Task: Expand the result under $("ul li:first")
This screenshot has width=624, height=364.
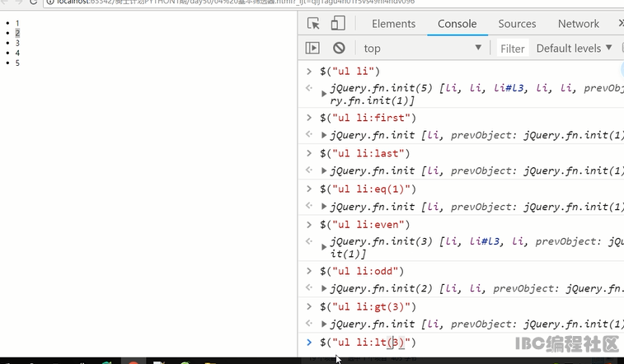Action: click(x=324, y=135)
